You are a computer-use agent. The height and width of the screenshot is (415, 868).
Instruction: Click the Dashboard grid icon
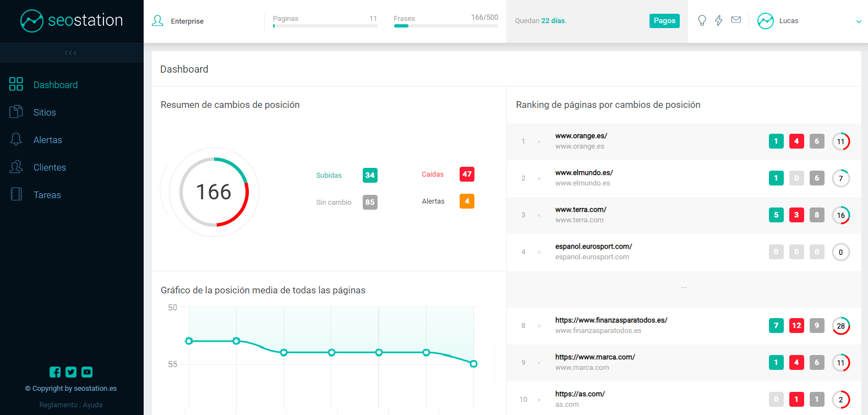click(16, 84)
